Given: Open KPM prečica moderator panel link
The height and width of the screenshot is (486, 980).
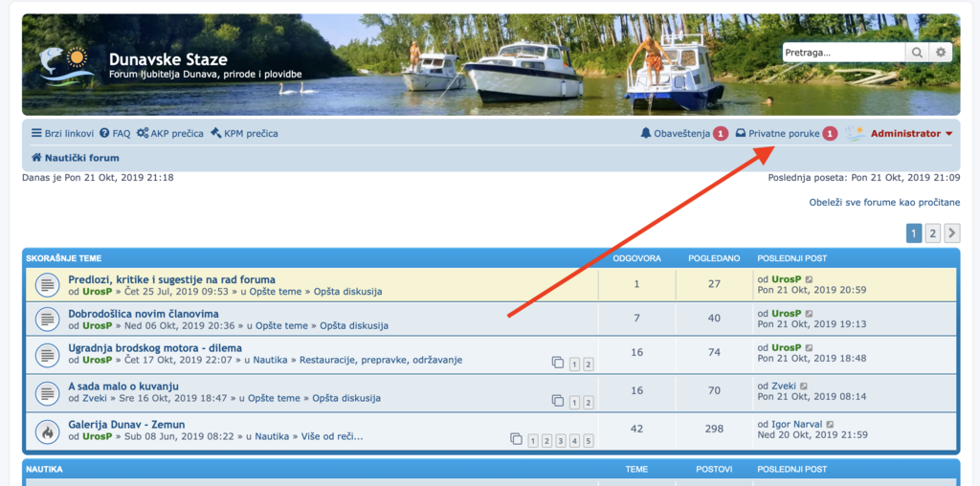Looking at the screenshot, I should point(244,133).
